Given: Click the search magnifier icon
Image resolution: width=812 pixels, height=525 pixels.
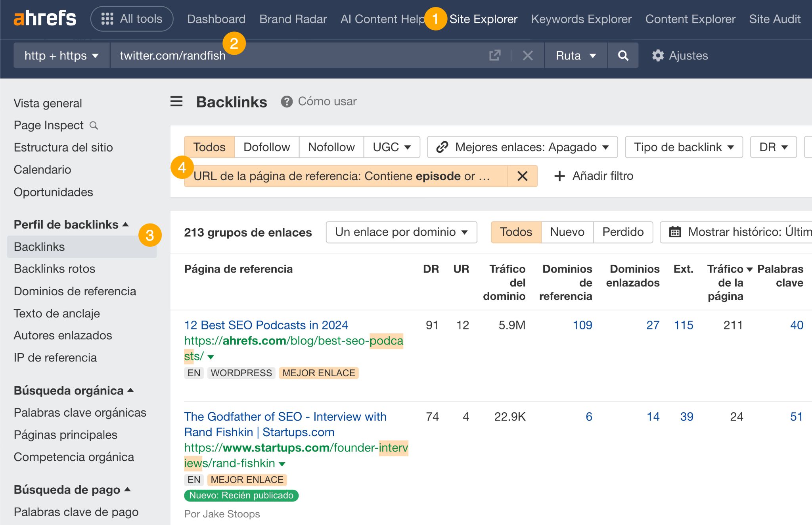Looking at the screenshot, I should 622,56.
